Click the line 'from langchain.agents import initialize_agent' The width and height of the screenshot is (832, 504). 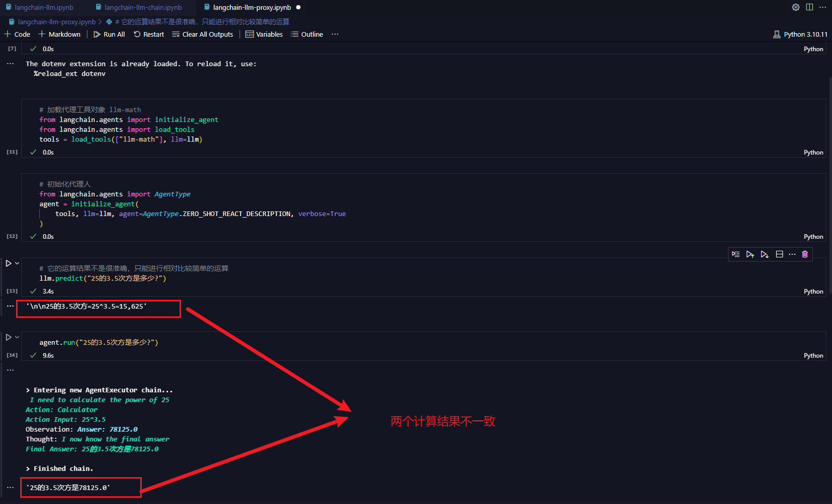tap(129, 120)
